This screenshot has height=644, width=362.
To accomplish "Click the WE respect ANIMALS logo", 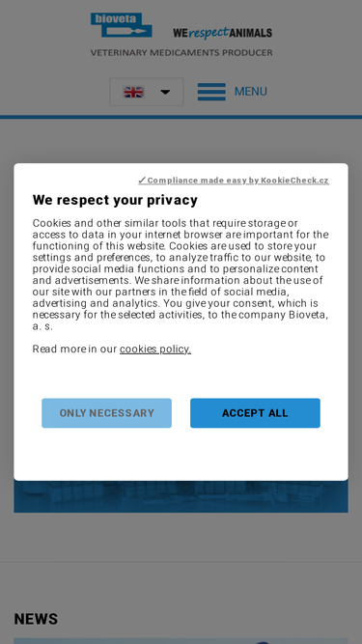I will pos(222,33).
